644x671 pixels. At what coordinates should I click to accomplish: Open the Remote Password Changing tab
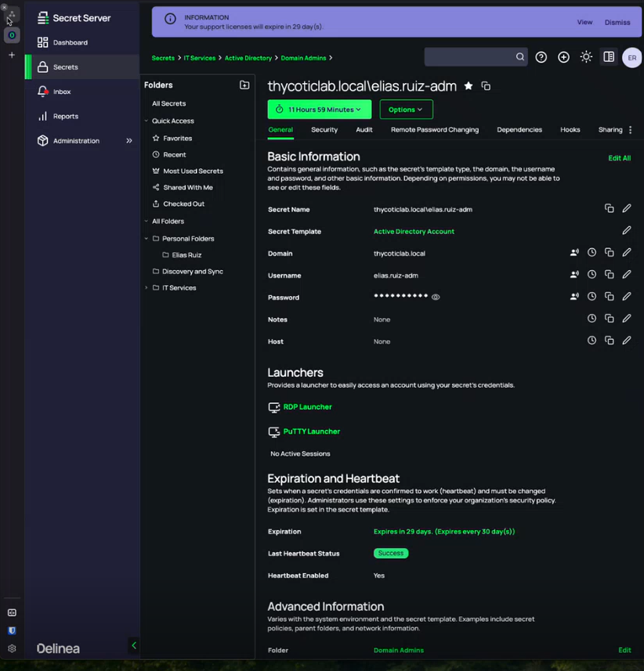pyautogui.click(x=435, y=130)
